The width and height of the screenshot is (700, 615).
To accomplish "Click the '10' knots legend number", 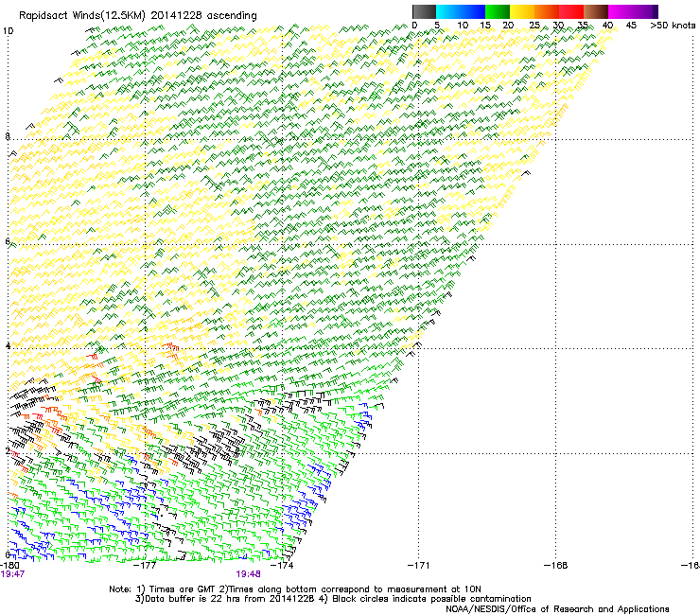I will [463, 26].
